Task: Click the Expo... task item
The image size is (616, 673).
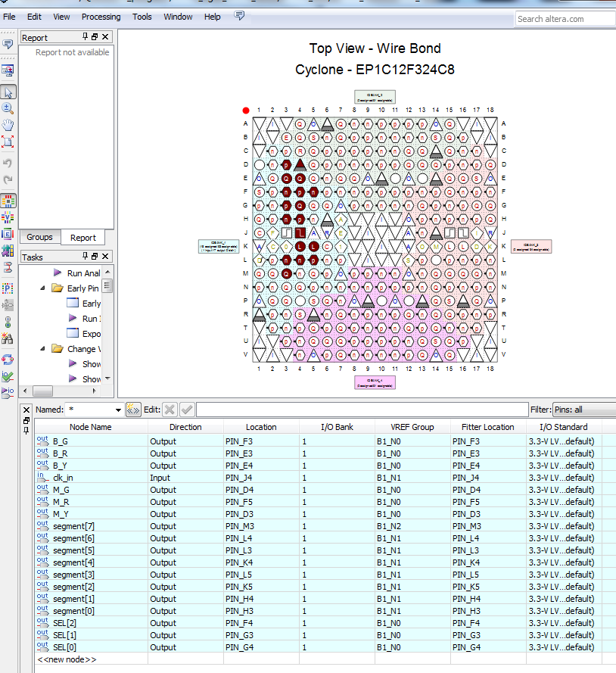Action: coord(92,334)
